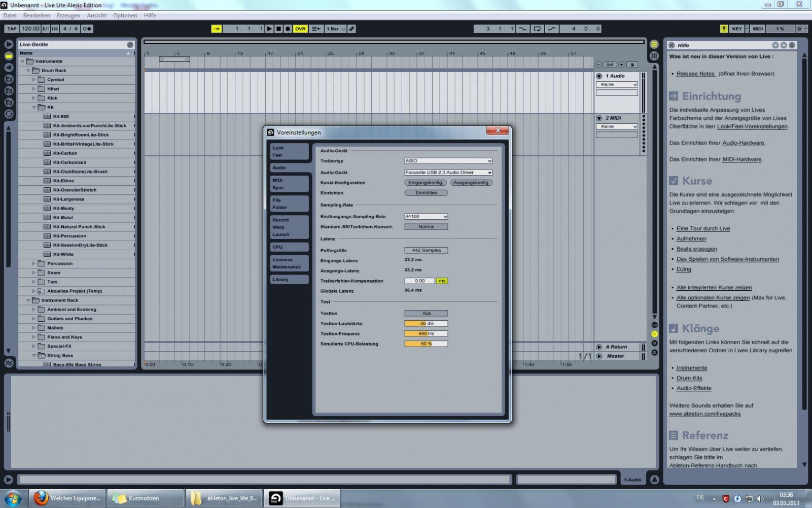The width and height of the screenshot is (812, 508).
Task: Toggle the metronome button
Action: click(87, 29)
